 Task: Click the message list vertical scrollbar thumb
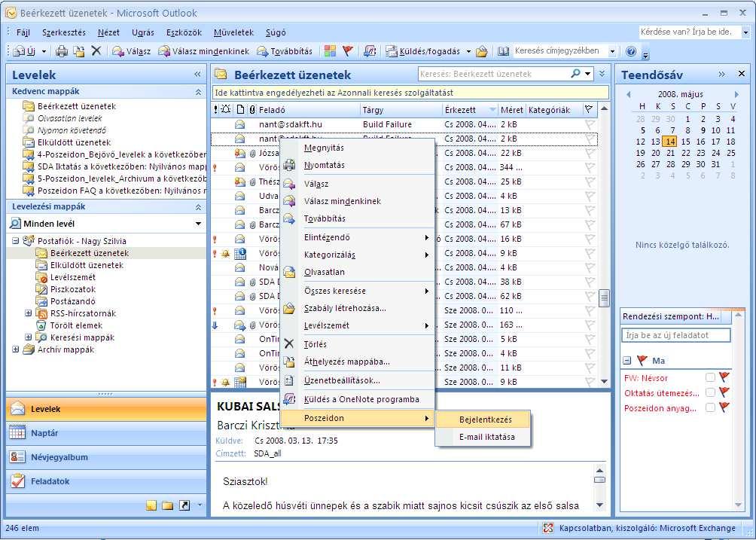click(x=604, y=298)
